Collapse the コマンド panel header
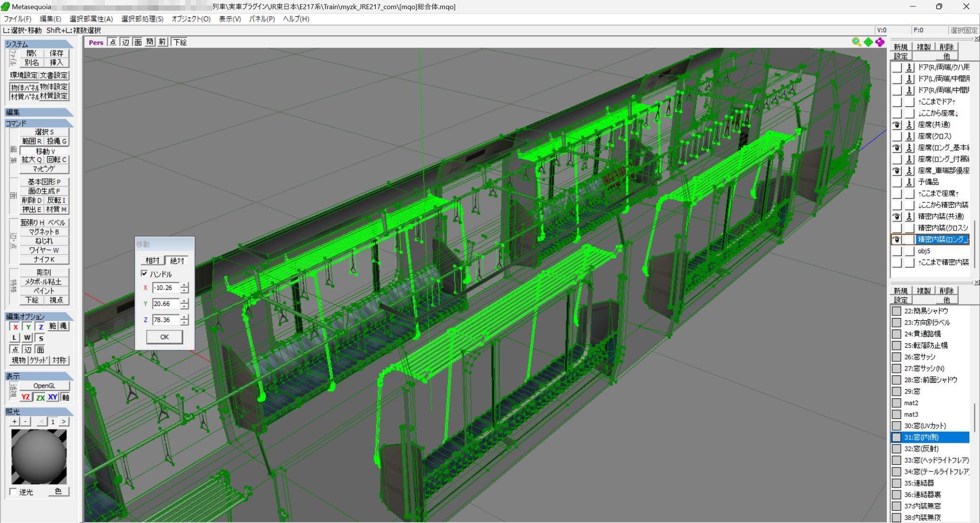Viewport: 980px width, 523px height. click(39, 123)
